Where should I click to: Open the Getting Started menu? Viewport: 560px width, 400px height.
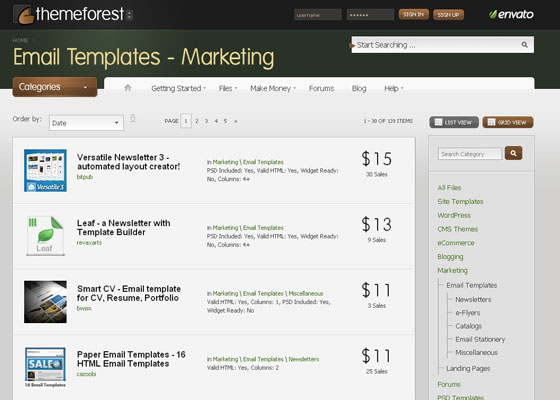tap(178, 88)
